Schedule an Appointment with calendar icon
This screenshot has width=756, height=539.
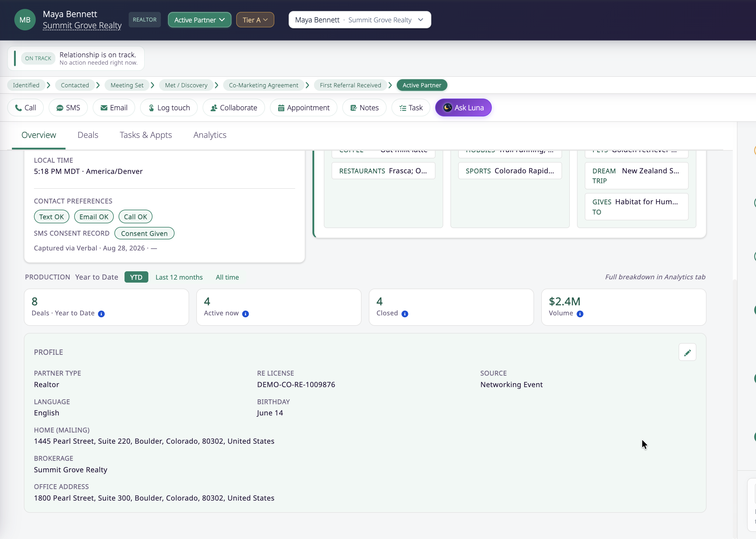[304, 108]
